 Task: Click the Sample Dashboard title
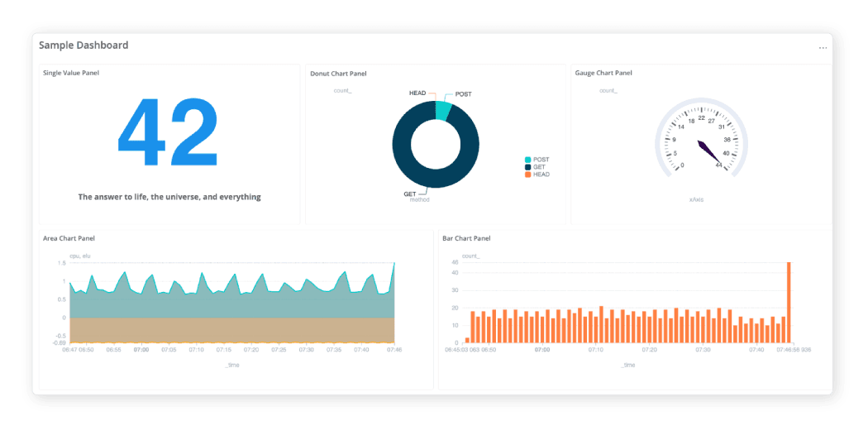(x=83, y=45)
